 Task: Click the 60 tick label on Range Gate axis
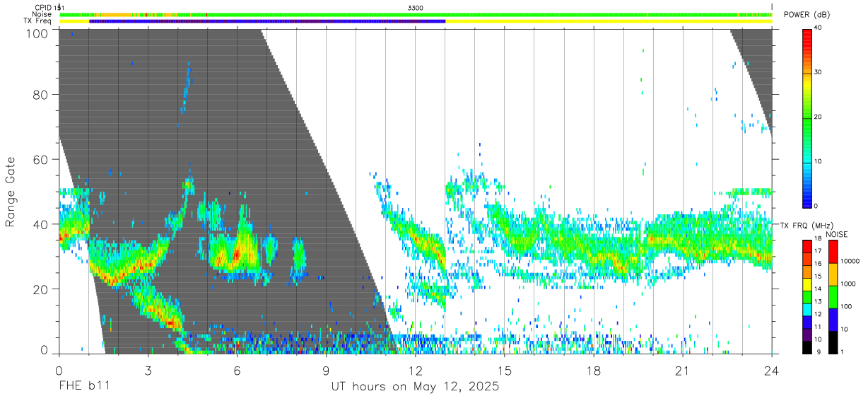point(40,159)
